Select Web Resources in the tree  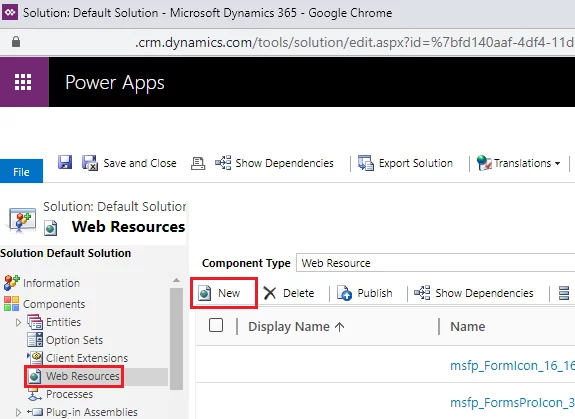click(x=83, y=376)
